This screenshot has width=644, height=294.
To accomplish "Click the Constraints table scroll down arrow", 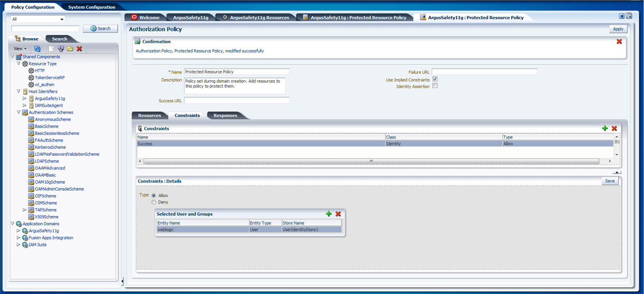I will (616, 154).
